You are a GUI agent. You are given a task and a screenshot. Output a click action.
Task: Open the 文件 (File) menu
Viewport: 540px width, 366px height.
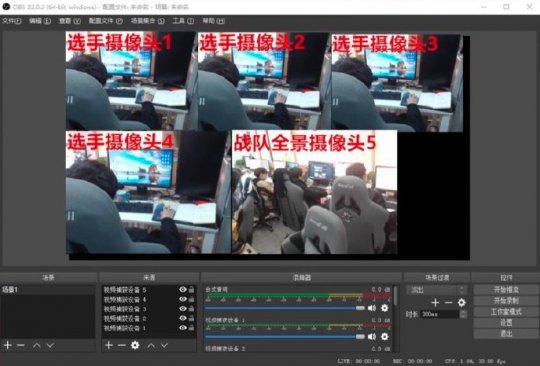(11, 21)
